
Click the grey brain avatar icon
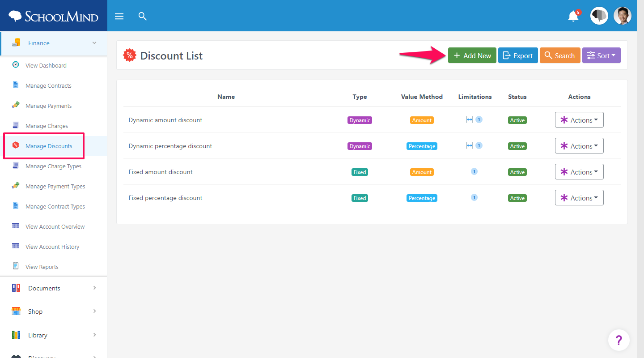[599, 16]
